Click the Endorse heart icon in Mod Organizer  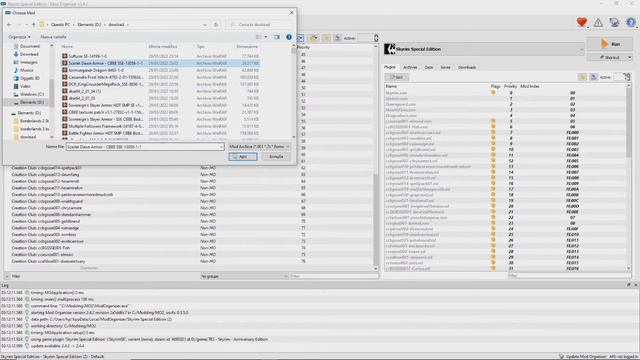(x=582, y=22)
